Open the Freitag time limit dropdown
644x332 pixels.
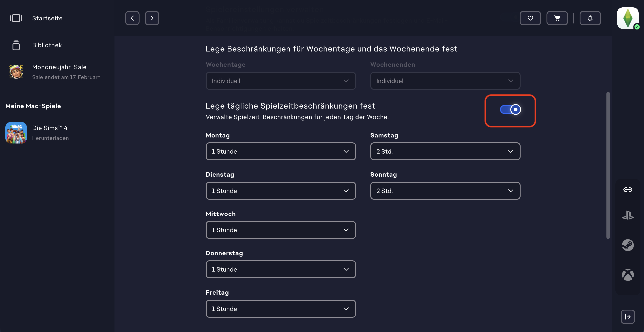tap(280, 308)
